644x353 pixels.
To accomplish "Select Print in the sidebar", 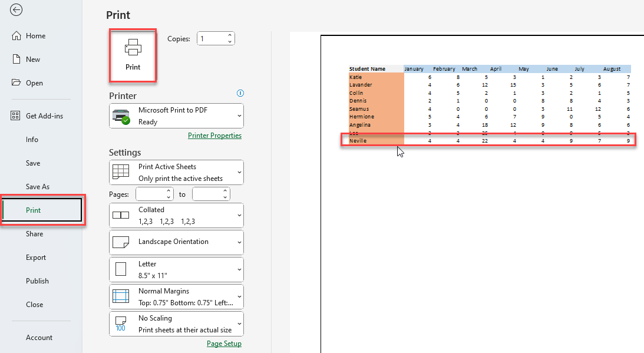I will coord(42,210).
